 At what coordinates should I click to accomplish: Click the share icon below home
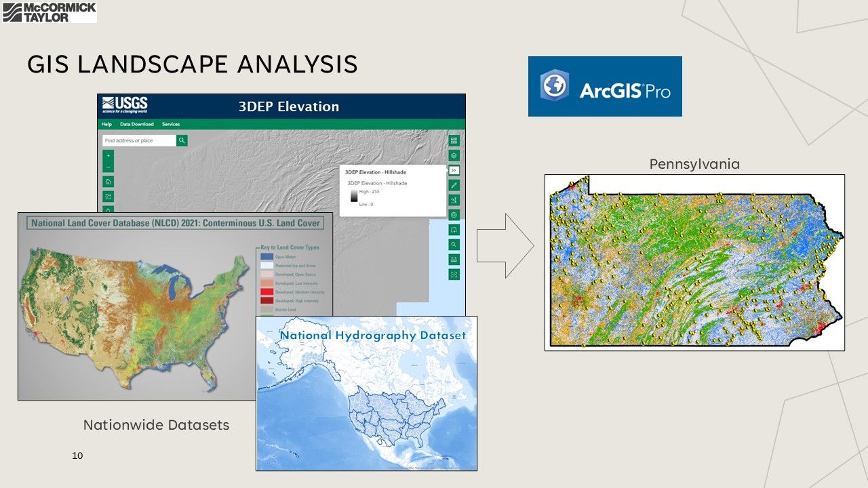click(x=108, y=197)
